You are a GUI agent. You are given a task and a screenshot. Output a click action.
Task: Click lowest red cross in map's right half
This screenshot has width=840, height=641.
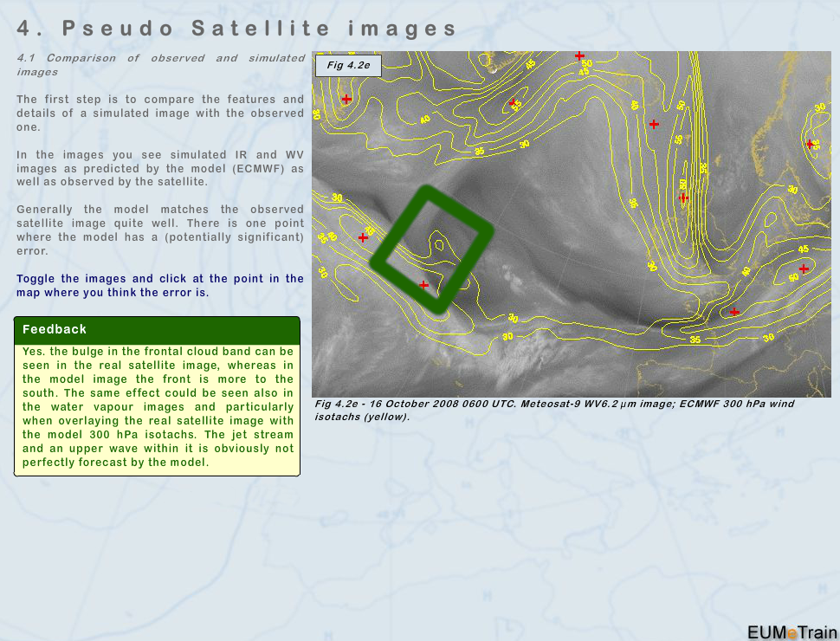coord(734,312)
